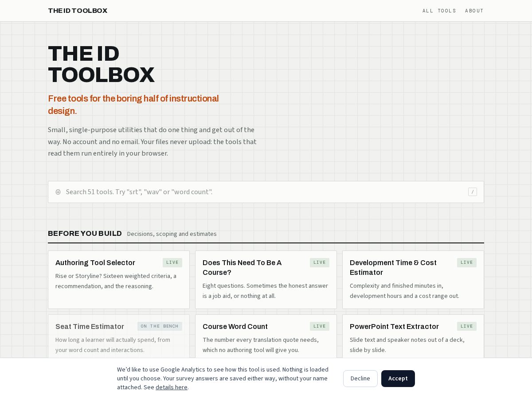532x399 pixels.
Task: Open the Authoring Tool Selector card
Action: coord(119,280)
